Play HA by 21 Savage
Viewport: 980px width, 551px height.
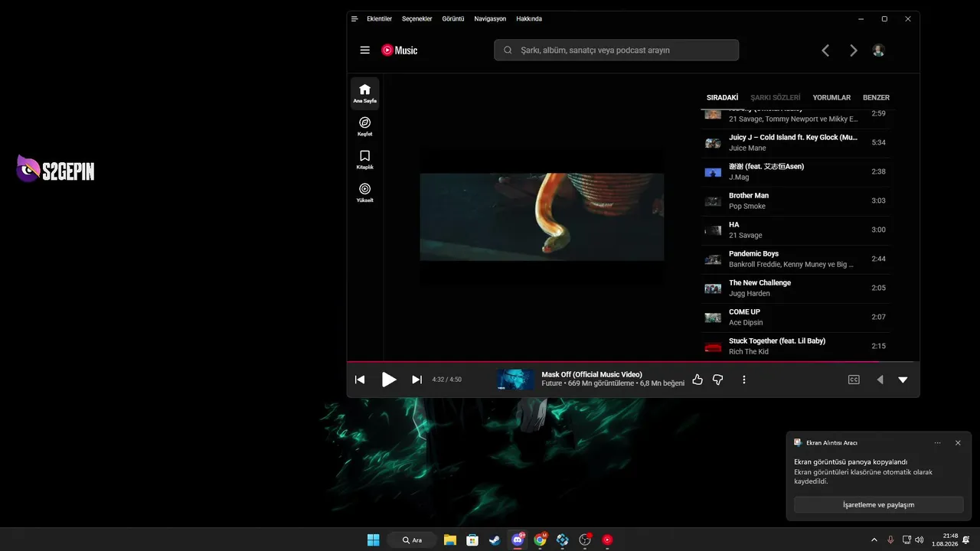pyautogui.click(x=796, y=230)
